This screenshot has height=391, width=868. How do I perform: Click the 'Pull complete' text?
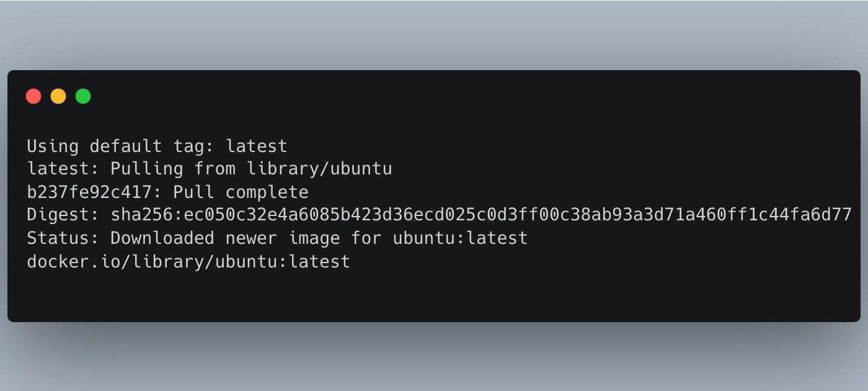pos(241,192)
